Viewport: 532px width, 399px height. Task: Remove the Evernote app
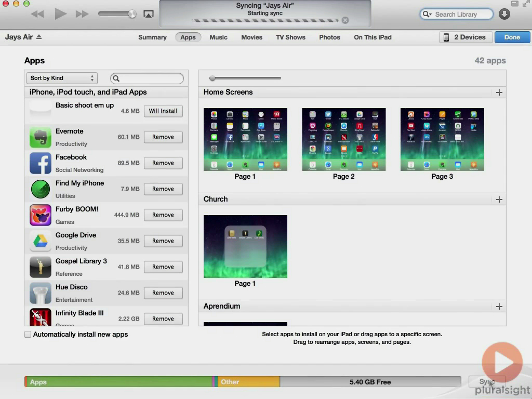point(163,137)
